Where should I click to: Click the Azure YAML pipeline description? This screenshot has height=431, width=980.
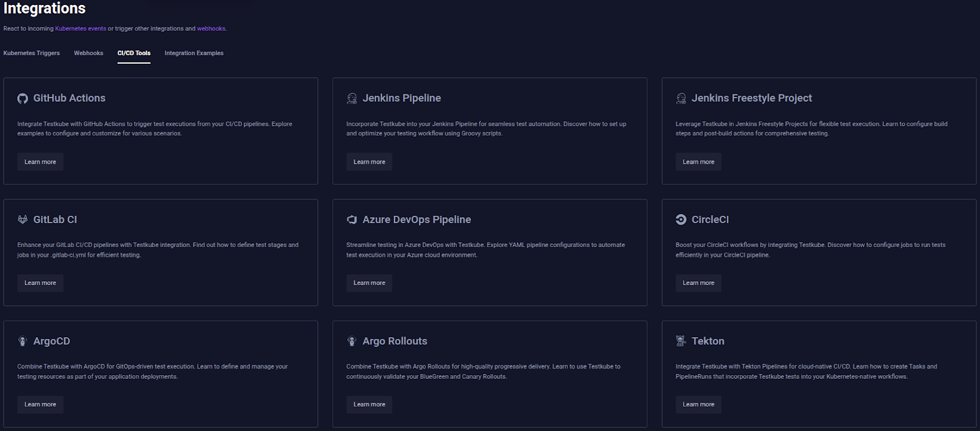point(486,250)
